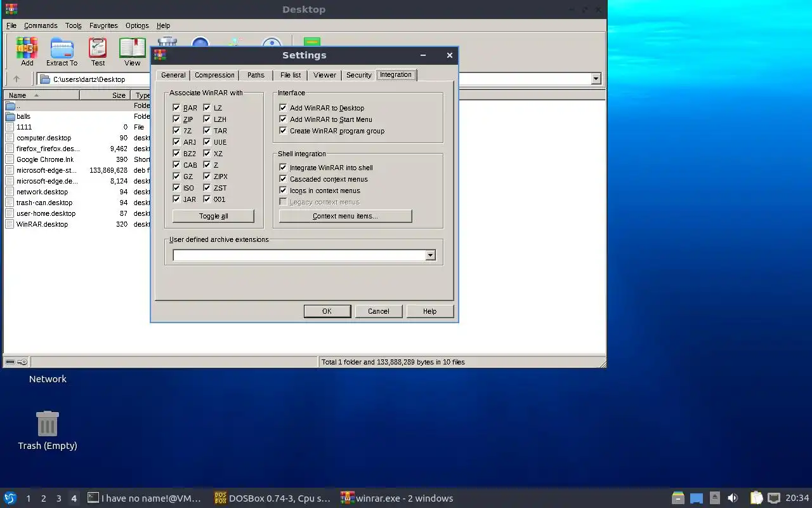Click the Google Chrome.lnk file icon
The height and width of the screenshot is (508, 812).
[x=10, y=159]
